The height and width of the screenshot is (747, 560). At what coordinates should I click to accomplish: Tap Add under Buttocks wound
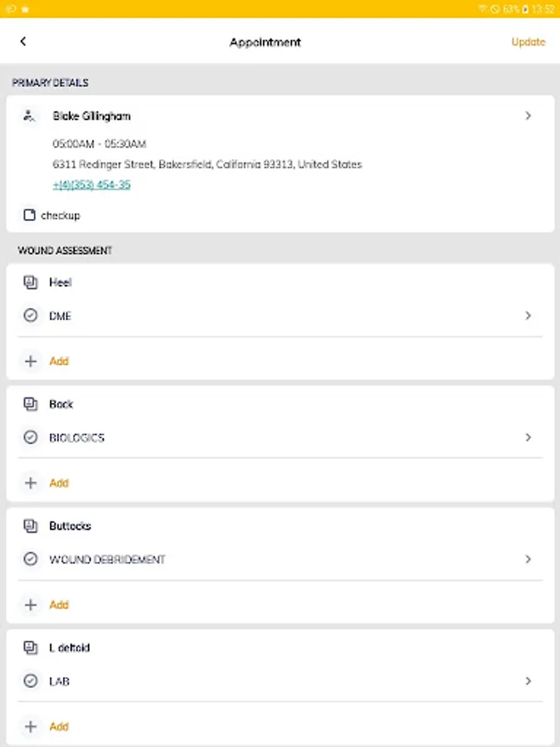58,605
